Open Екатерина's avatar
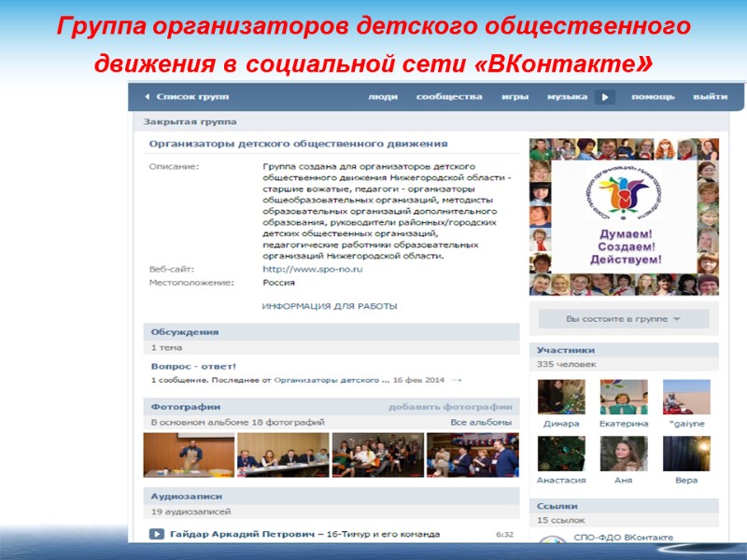The width and height of the screenshot is (747, 560). pos(624,397)
